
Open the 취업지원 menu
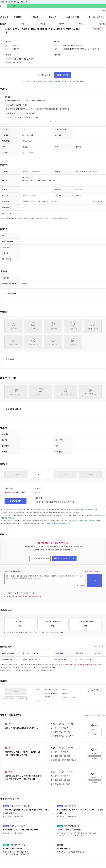click(x=35, y=17)
